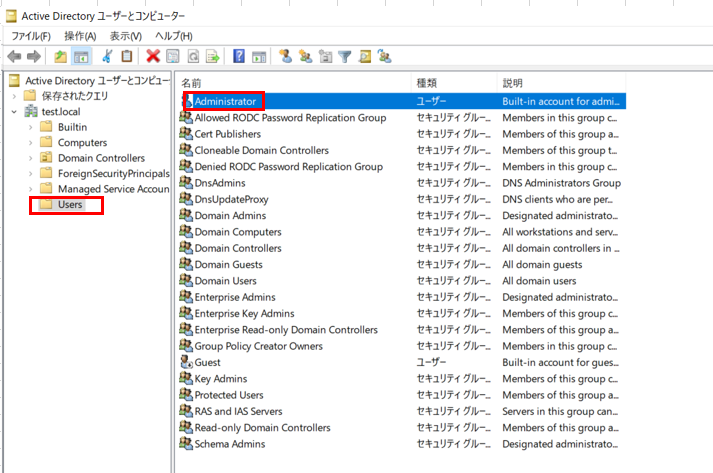Expand the saved queries node
713x473 pixels.
click(14, 96)
